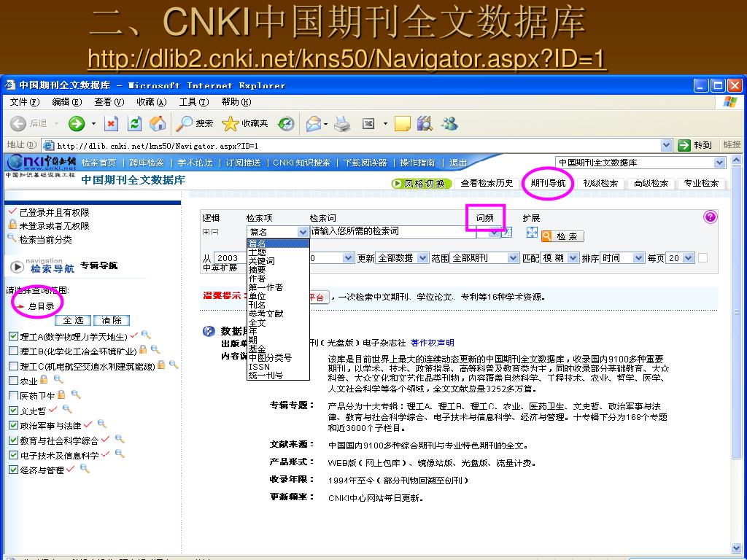This screenshot has width=747, height=560.
Task: Refresh the page with the refresh icon
Action: coord(135,124)
